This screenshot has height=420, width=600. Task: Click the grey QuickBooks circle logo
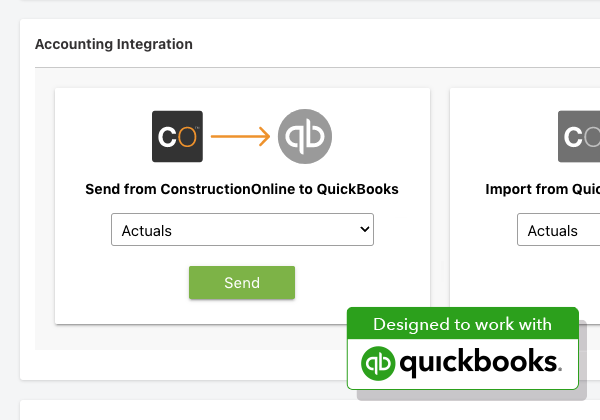click(x=305, y=137)
